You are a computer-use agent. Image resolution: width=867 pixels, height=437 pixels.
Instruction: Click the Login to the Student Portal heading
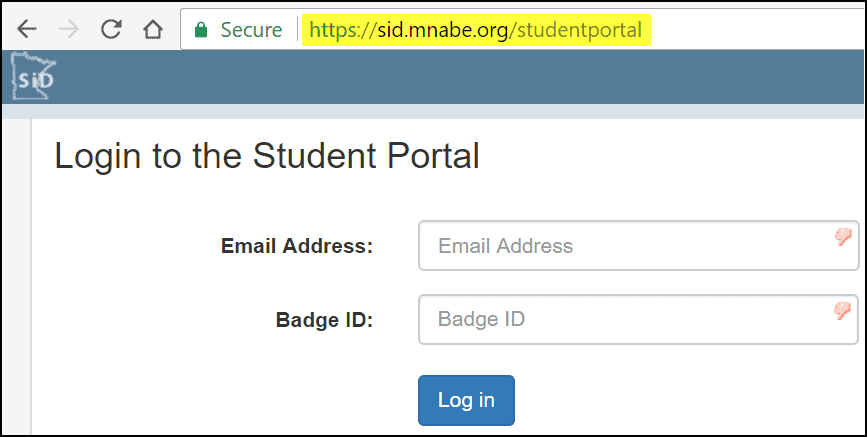click(x=267, y=157)
